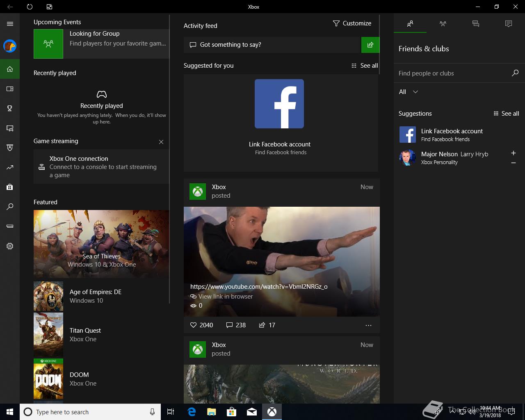Switch to Activity alerts tab icon
The image size is (525, 420).
509,24
